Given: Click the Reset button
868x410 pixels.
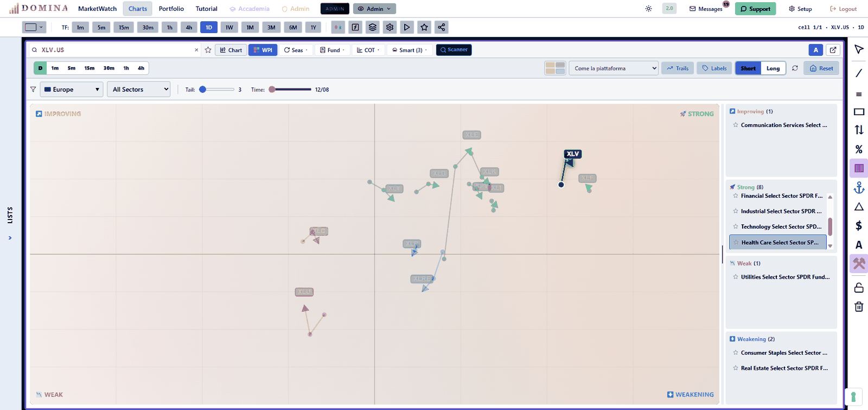Looking at the screenshot, I should (821, 68).
